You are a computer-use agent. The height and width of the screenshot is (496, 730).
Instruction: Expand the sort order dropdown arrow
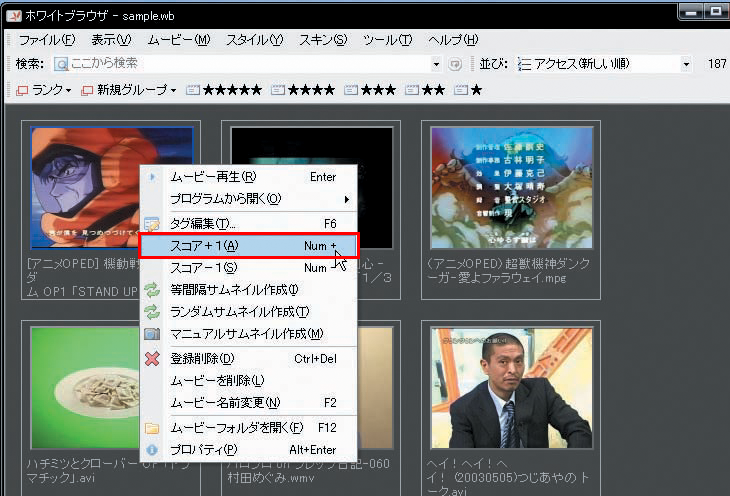point(686,64)
